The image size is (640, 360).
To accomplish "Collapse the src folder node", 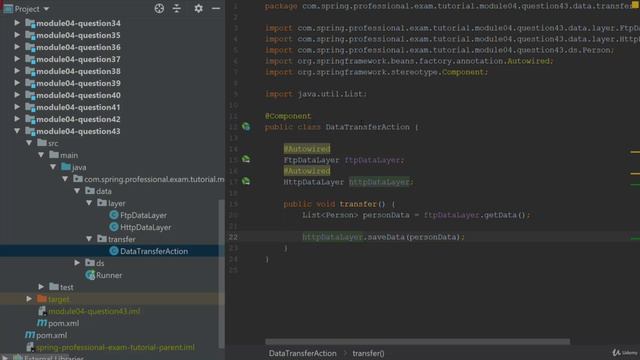I will click(x=29, y=143).
